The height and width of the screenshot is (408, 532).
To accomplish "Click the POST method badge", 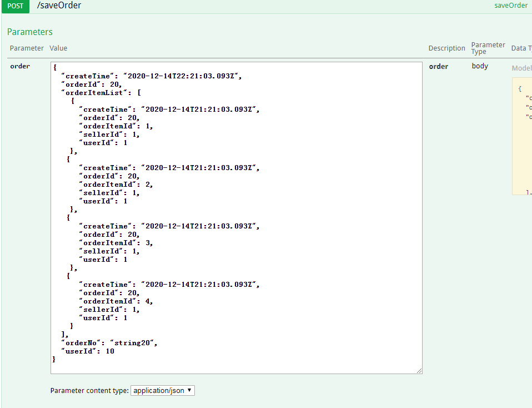I will pos(15,6).
